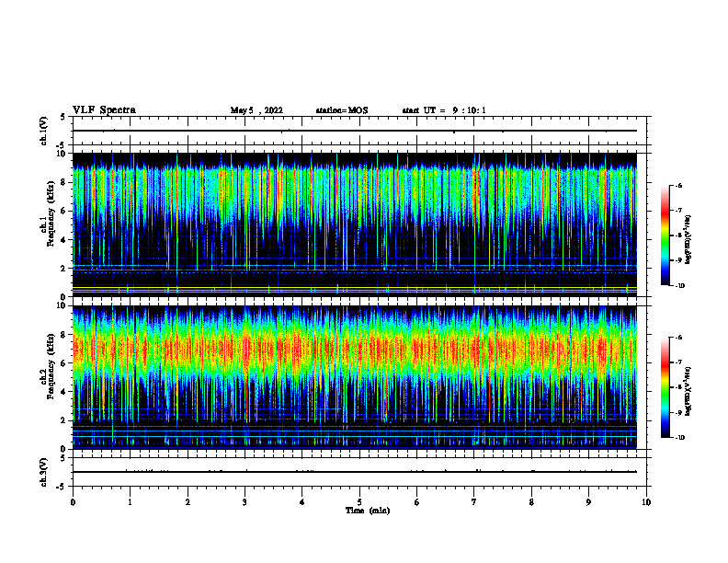Click the 'ch.3(V)' axis label

[44, 472]
